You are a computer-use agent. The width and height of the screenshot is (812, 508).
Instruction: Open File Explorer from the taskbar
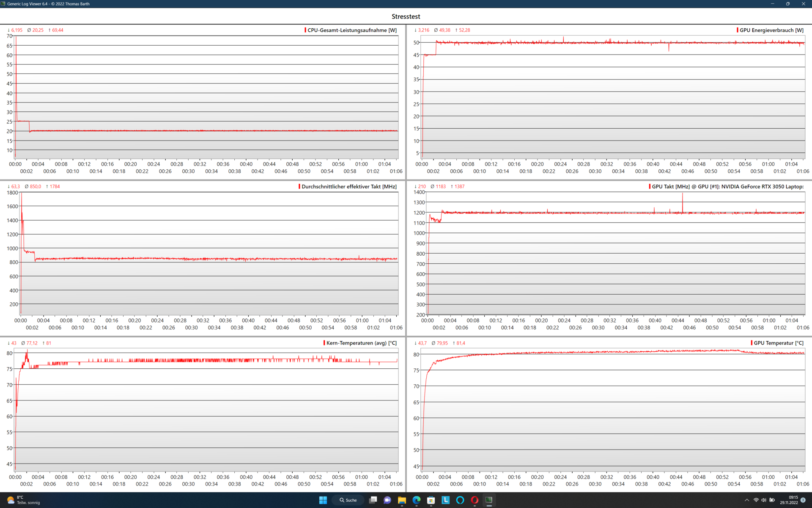point(402,500)
